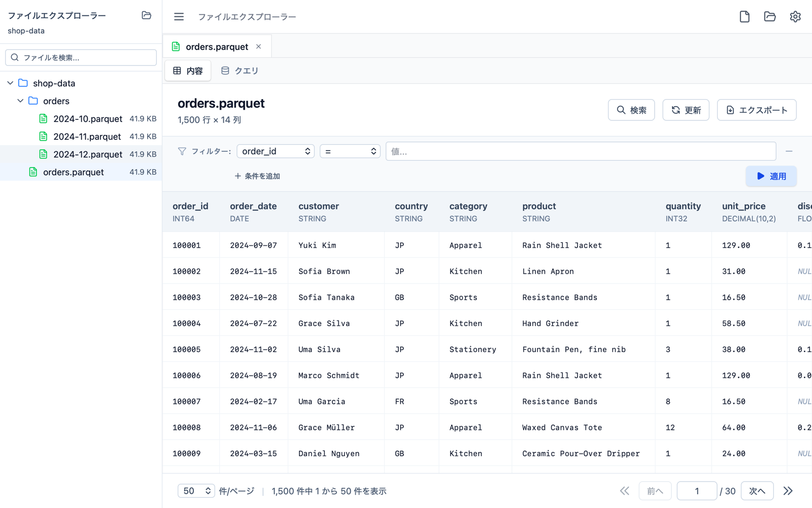Click the new file icon in top bar

coord(745,17)
